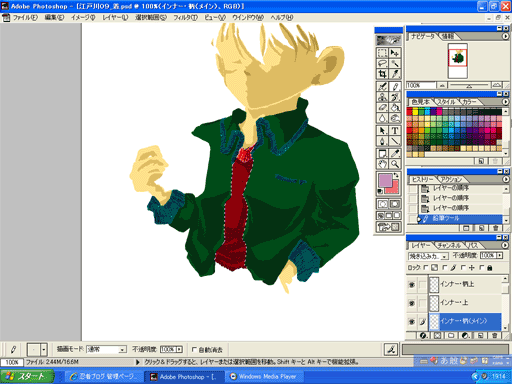This screenshot has height=384, width=512.
Task: Switch to the チャンネル tab
Action: click(x=449, y=245)
